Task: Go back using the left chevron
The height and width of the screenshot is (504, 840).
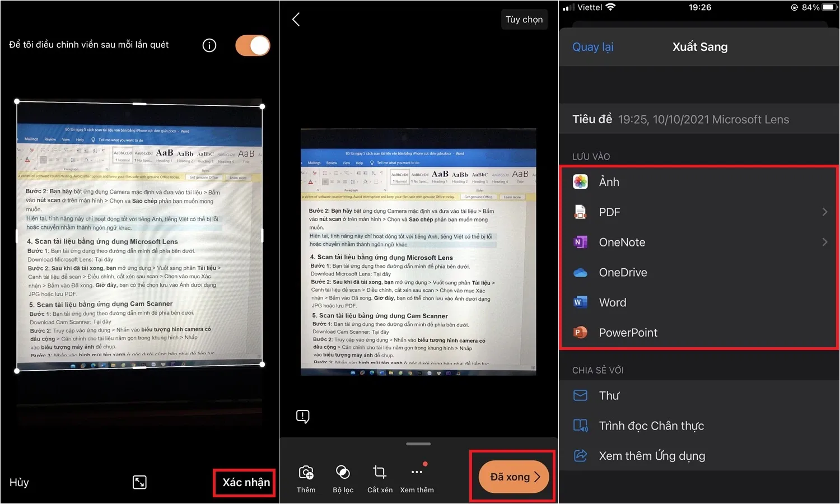Action: pyautogui.click(x=296, y=20)
